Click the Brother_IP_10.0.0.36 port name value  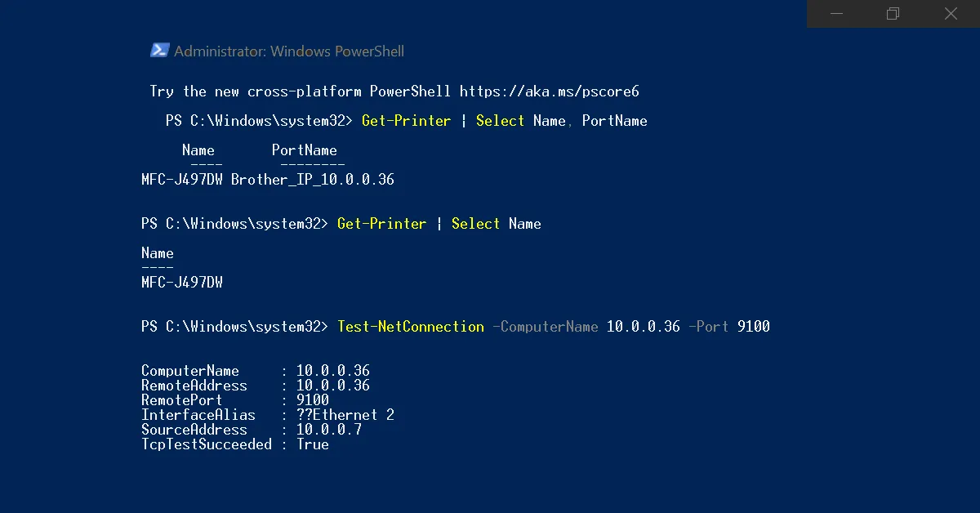coord(313,180)
